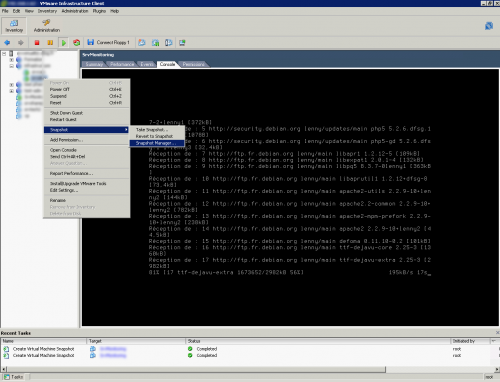Screen dimensions: 500x382
Task: Click the Target column header in Recent Tasks
Action: click(x=136, y=341)
